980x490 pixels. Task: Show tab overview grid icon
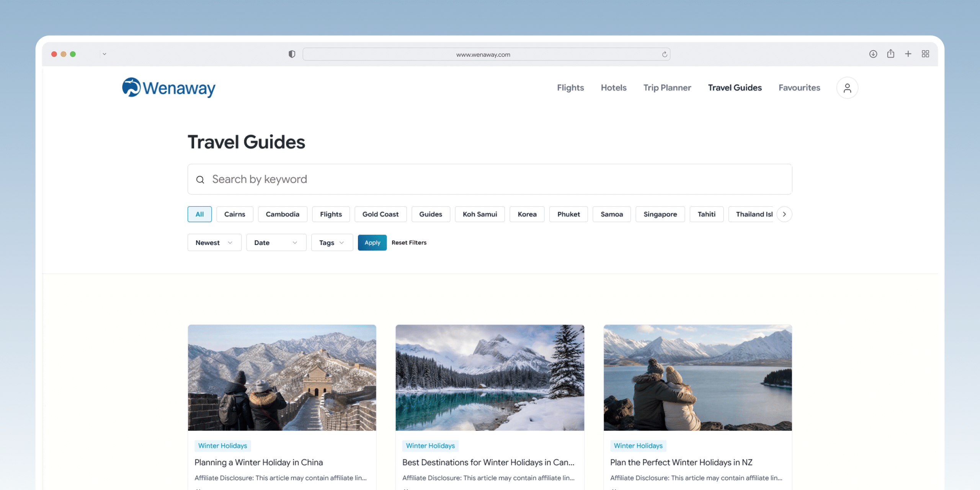(x=926, y=54)
